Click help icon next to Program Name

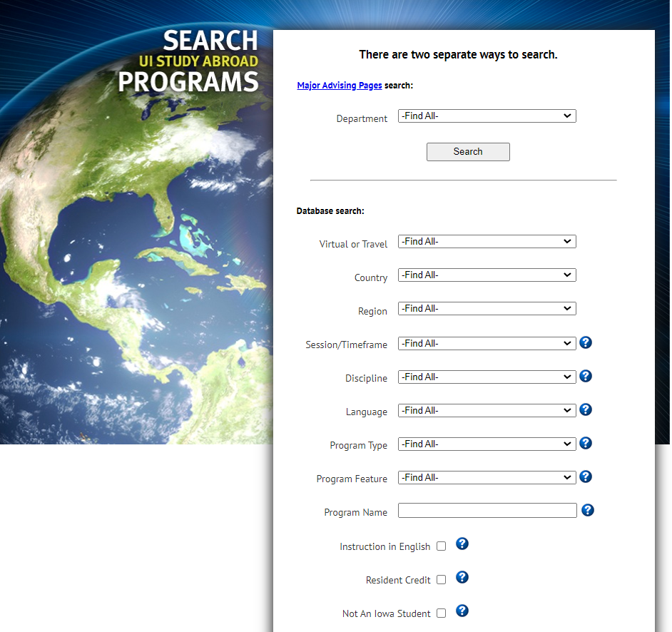pos(588,510)
